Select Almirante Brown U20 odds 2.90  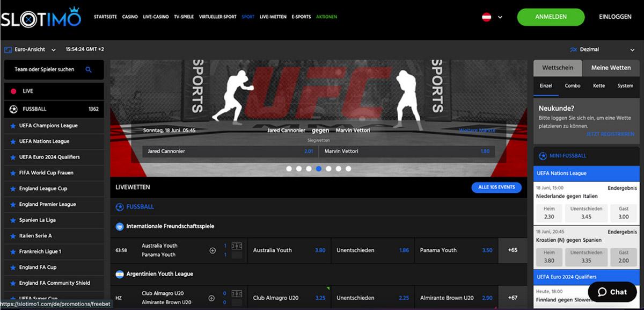(456, 298)
